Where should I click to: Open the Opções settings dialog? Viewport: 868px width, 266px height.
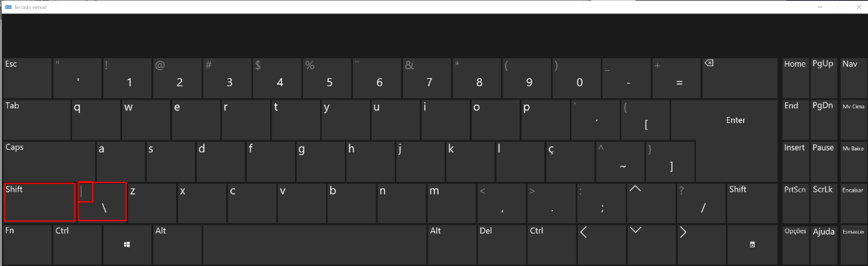coord(795,245)
